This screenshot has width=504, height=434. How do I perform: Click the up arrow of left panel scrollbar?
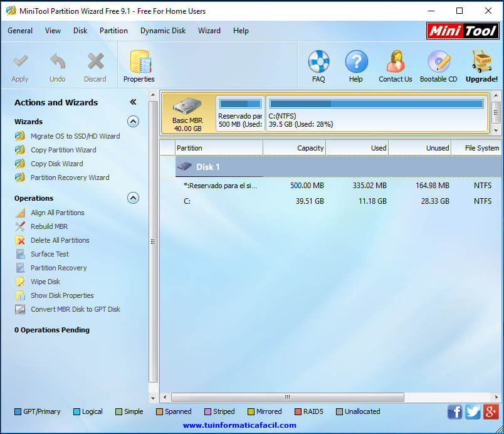153,95
